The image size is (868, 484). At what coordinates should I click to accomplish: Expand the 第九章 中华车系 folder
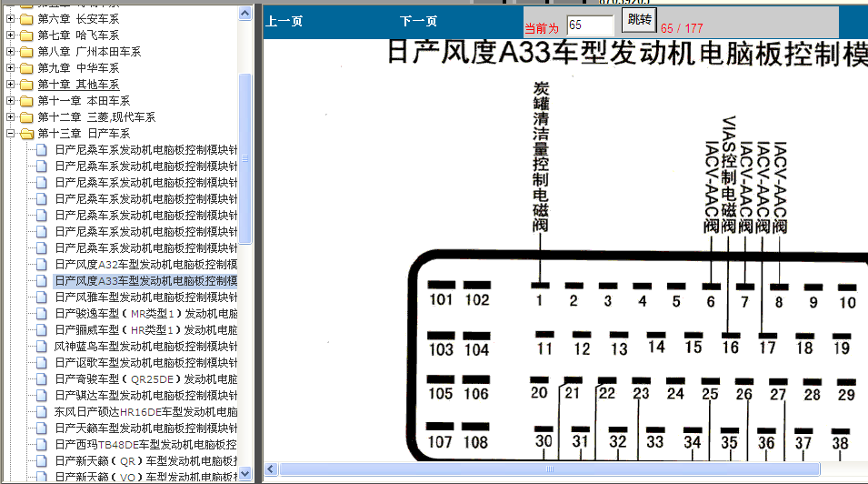point(10,67)
